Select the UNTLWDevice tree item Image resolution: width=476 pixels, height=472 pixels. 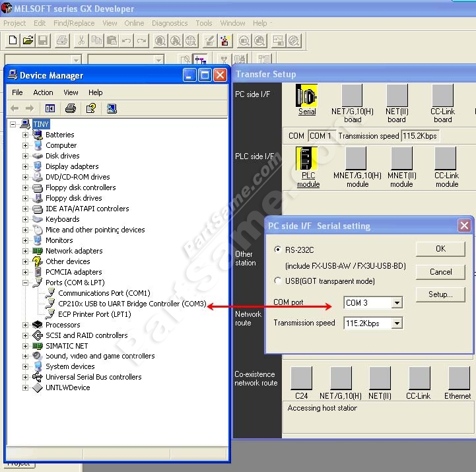[68, 388]
